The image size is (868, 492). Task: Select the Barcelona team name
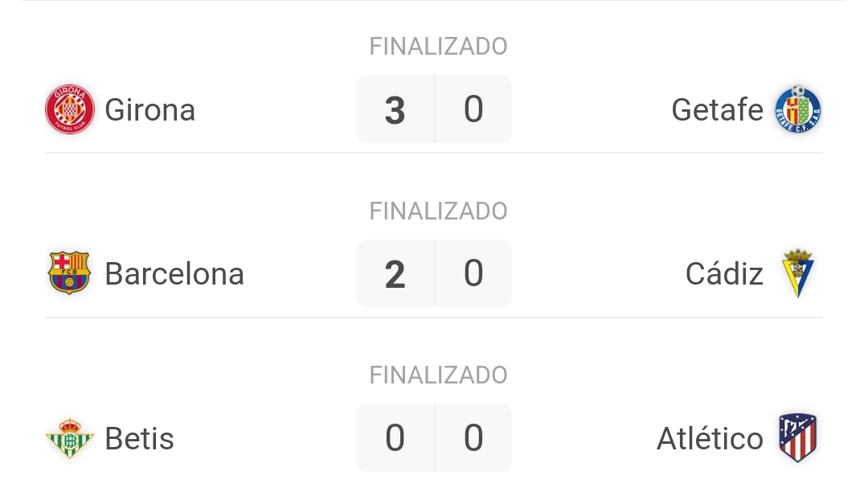coord(174,273)
